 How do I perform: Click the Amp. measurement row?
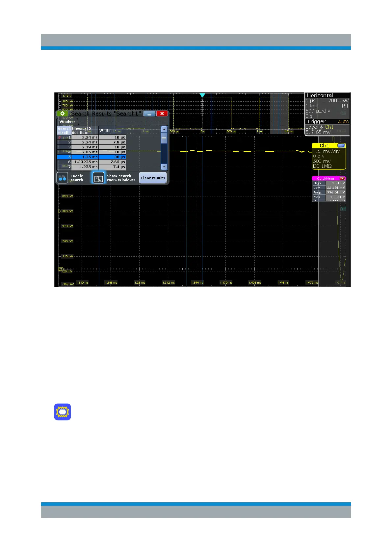pyautogui.click(x=329, y=192)
